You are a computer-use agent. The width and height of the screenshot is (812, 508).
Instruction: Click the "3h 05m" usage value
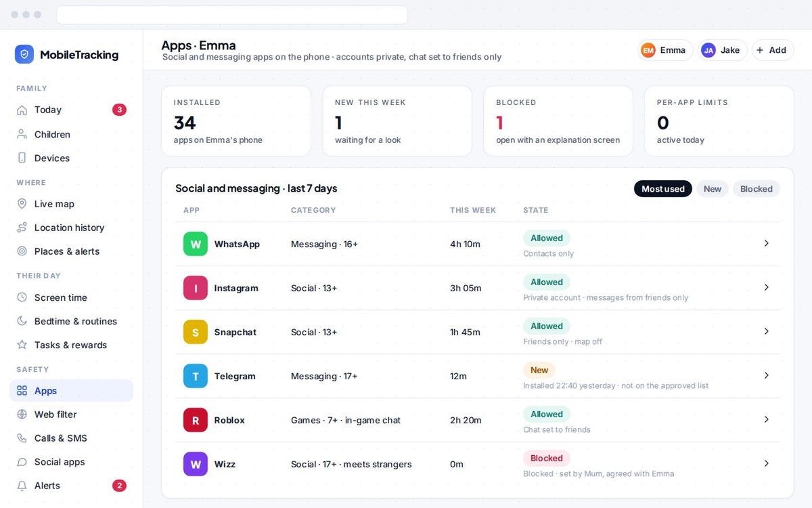466,288
